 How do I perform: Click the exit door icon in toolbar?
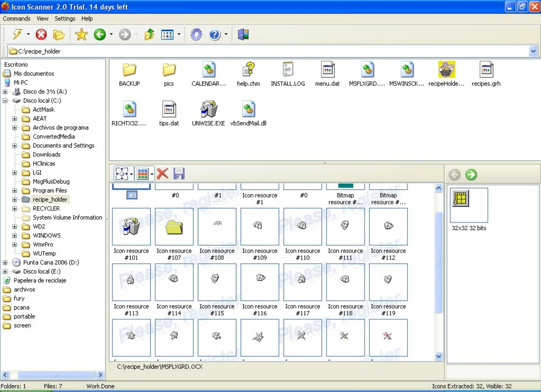(243, 34)
